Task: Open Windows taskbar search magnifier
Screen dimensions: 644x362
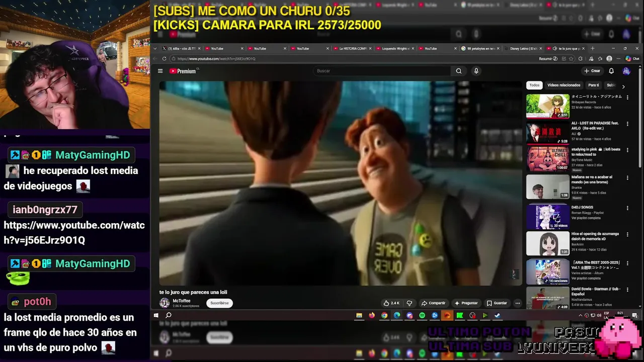Action: pos(169,315)
